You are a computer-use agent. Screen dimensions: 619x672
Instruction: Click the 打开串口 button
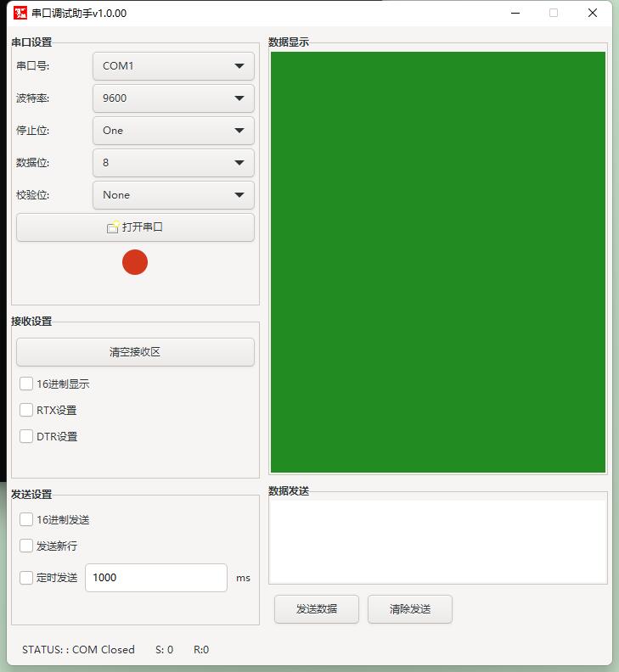click(x=135, y=227)
